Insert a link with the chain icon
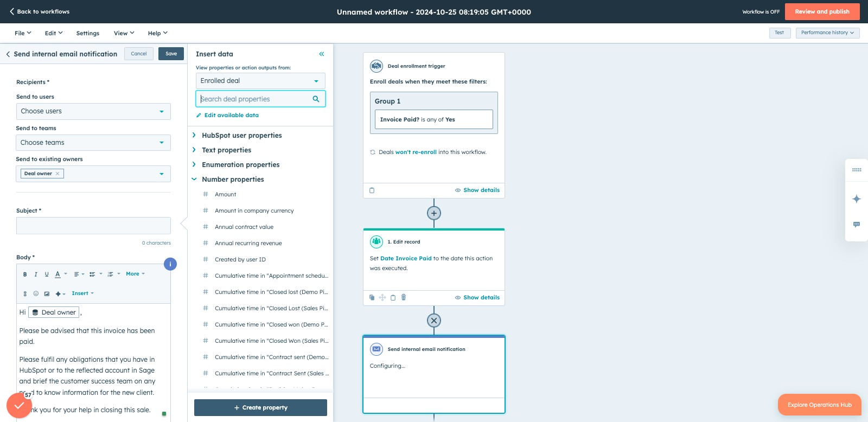The width and height of the screenshot is (868, 422). click(25, 293)
